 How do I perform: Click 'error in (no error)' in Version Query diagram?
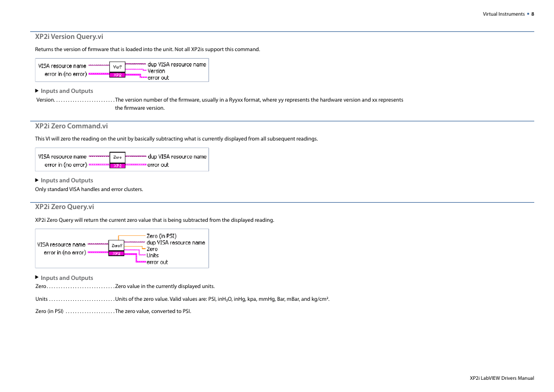point(66,74)
